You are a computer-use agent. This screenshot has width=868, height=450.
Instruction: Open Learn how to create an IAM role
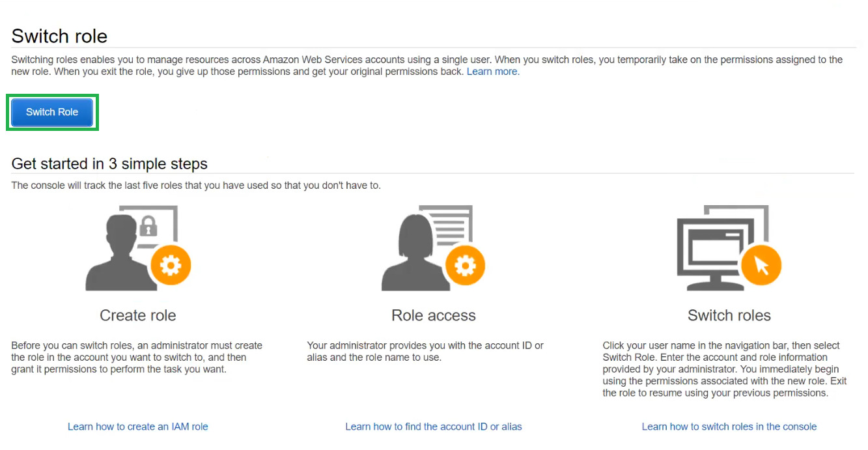[138, 427]
